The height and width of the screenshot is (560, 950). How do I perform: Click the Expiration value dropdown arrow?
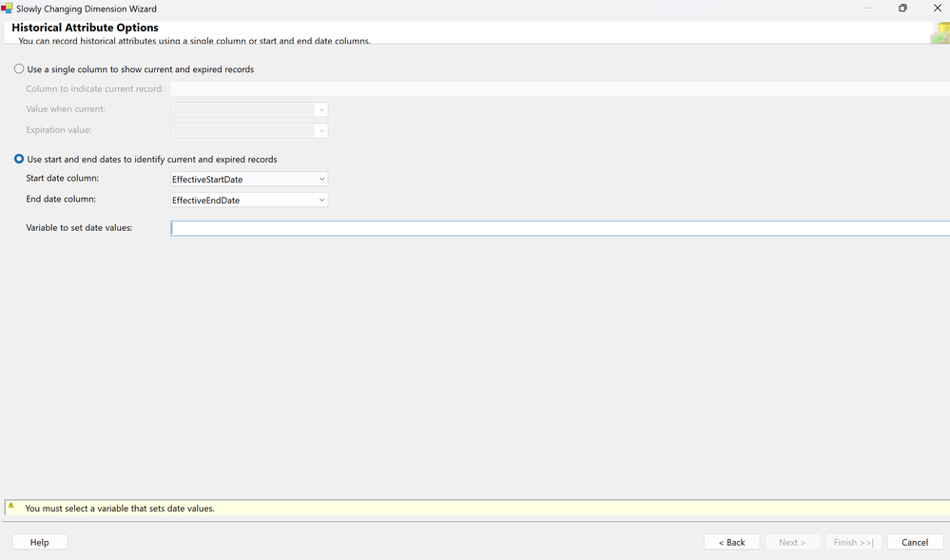(321, 130)
